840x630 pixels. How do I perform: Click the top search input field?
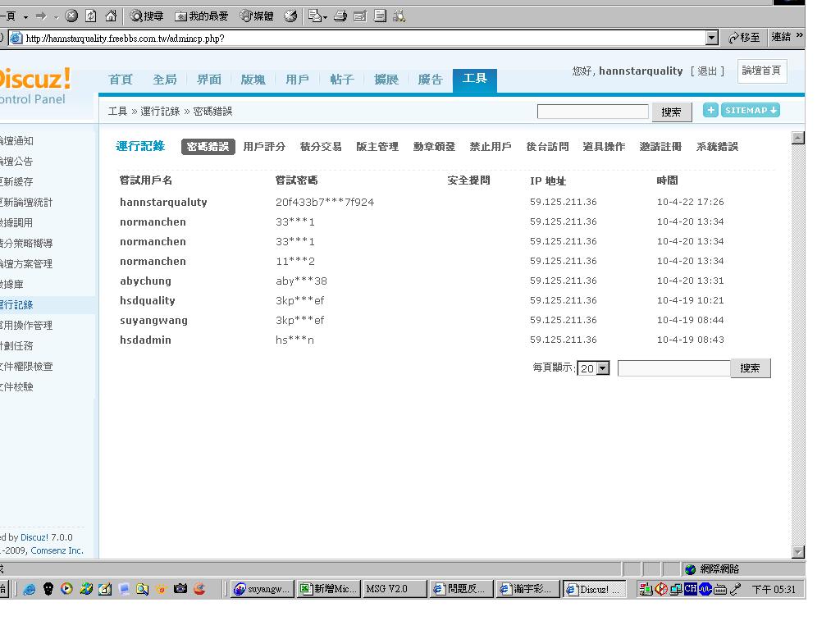point(592,112)
